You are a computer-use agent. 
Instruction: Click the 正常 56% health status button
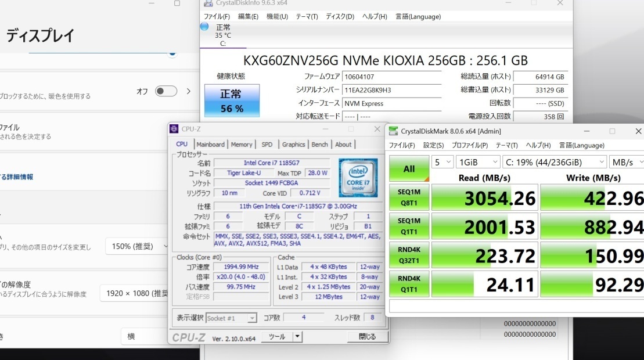point(232,101)
